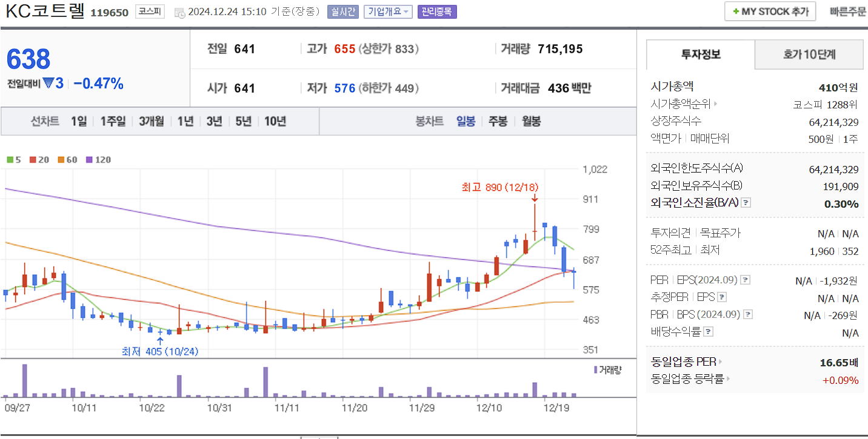The width and height of the screenshot is (868, 439).
Task: Click the 09/27 date on chart axis
Action: 16,408
